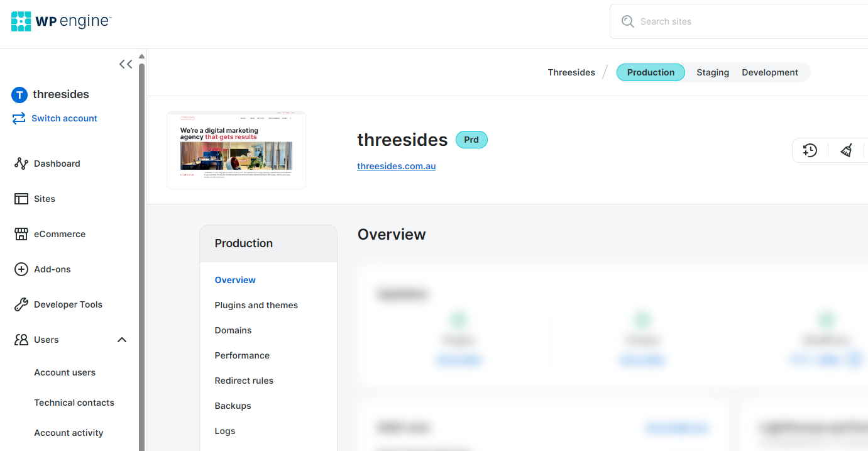Click the clear cache broom icon
868x451 pixels.
click(846, 150)
